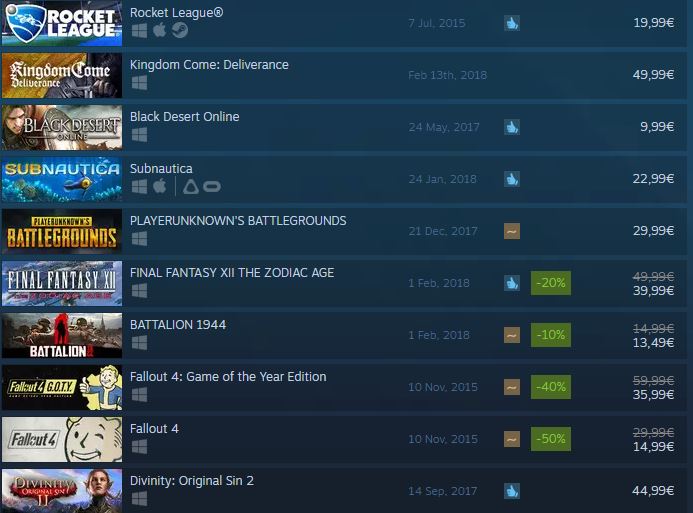Click the thumbs-up review icon for Divinity: Original Sin 2

512,491
